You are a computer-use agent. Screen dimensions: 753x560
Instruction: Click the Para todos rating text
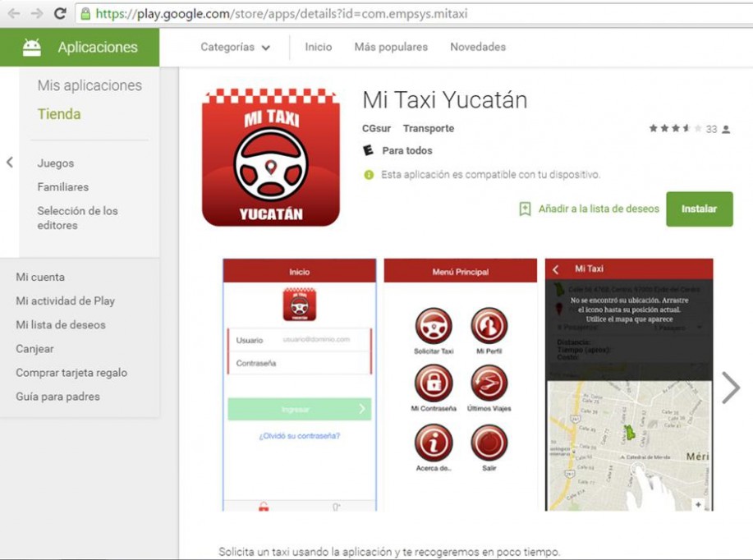point(407,150)
